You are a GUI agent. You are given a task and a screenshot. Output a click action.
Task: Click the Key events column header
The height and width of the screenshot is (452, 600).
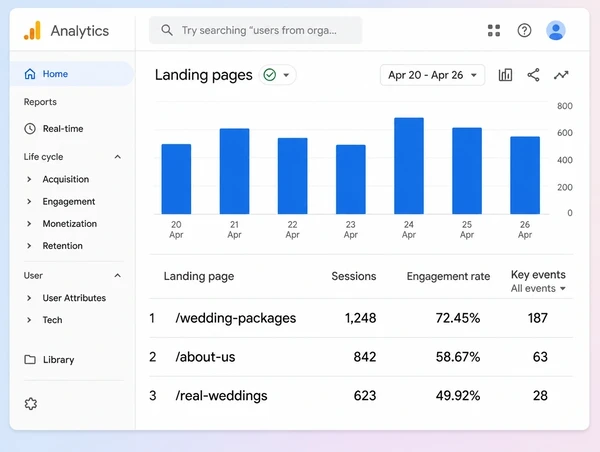coord(538,274)
